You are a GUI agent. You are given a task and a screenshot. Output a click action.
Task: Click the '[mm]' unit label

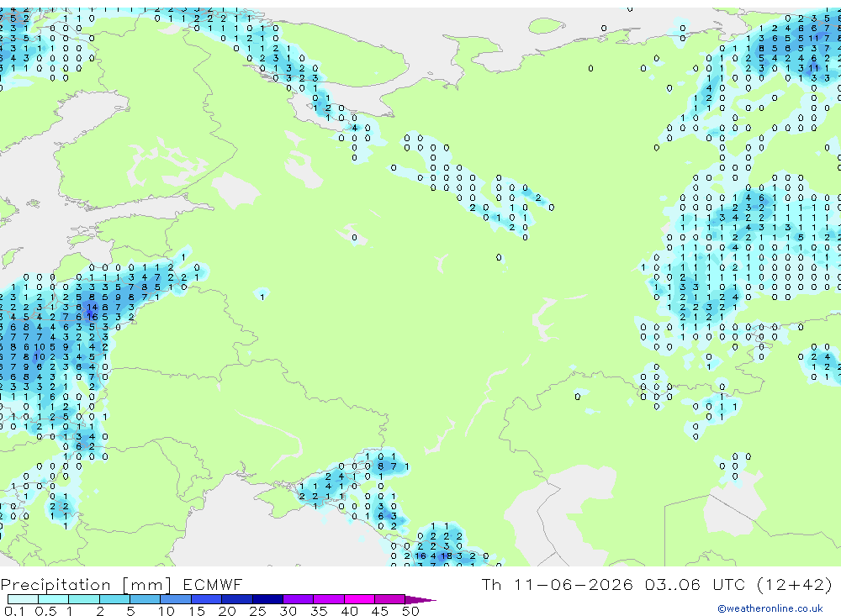click(147, 585)
